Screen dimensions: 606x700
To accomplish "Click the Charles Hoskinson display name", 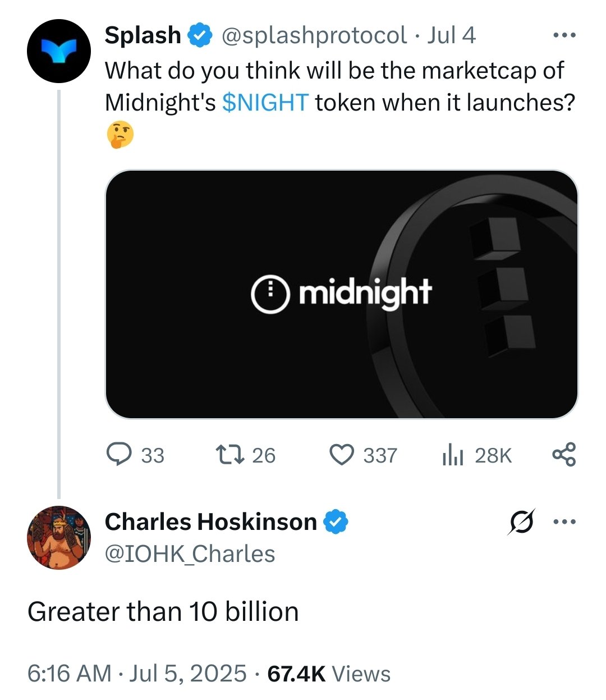I will tap(210, 522).
